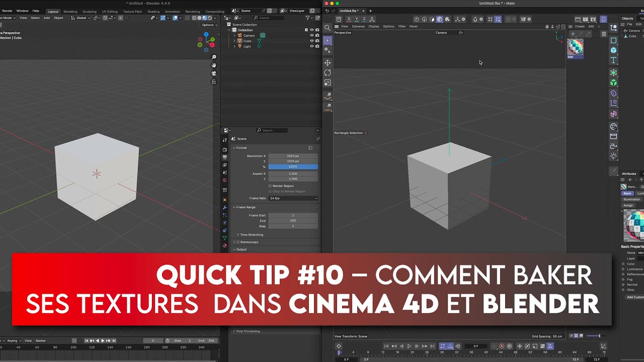Open Blender Object Data properties tab

[225, 238]
